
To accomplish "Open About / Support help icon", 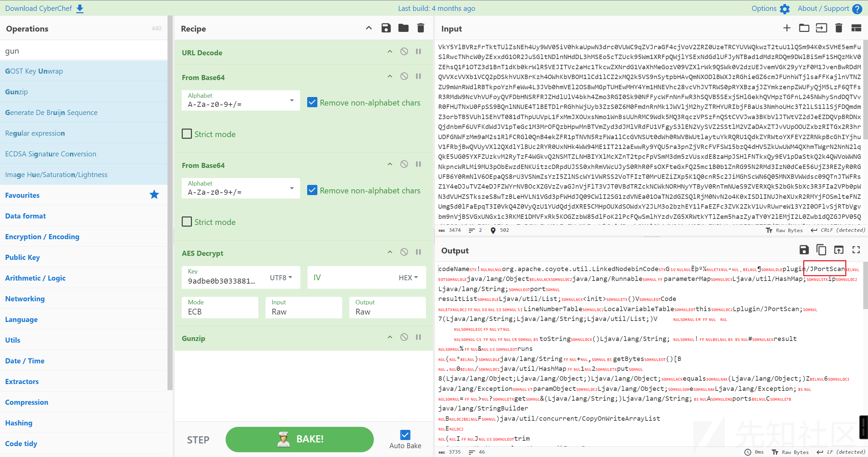I will pos(857,9).
